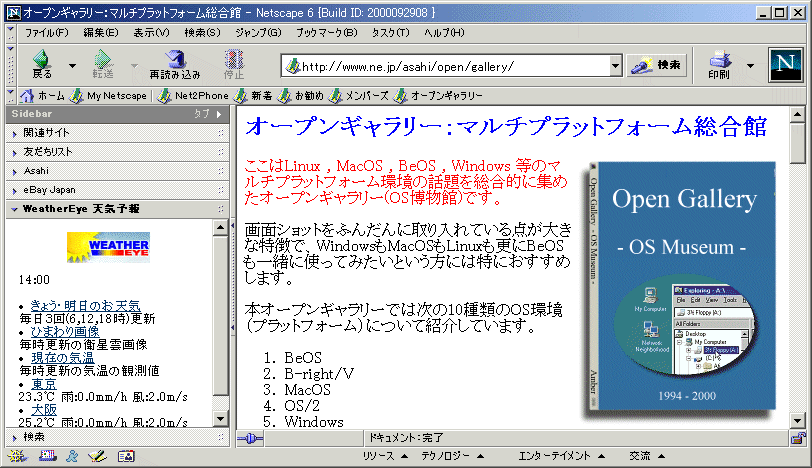Open お勧め bookmark in personal toolbar
Screen dimensions: 812x468
[x=301, y=96]
